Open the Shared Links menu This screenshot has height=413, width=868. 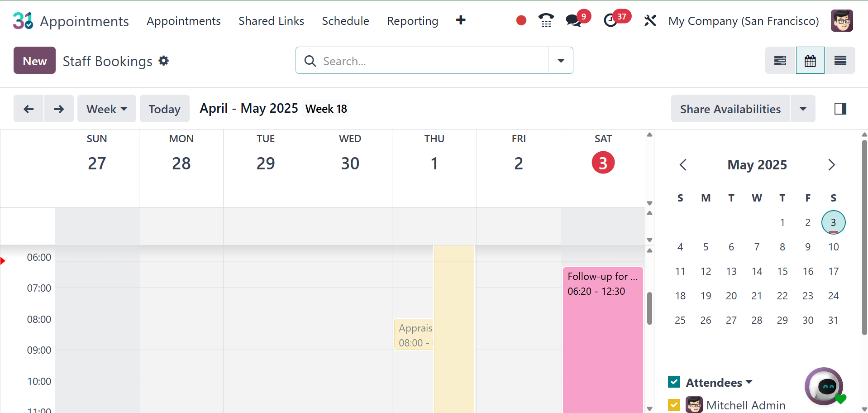coord(271,21)
